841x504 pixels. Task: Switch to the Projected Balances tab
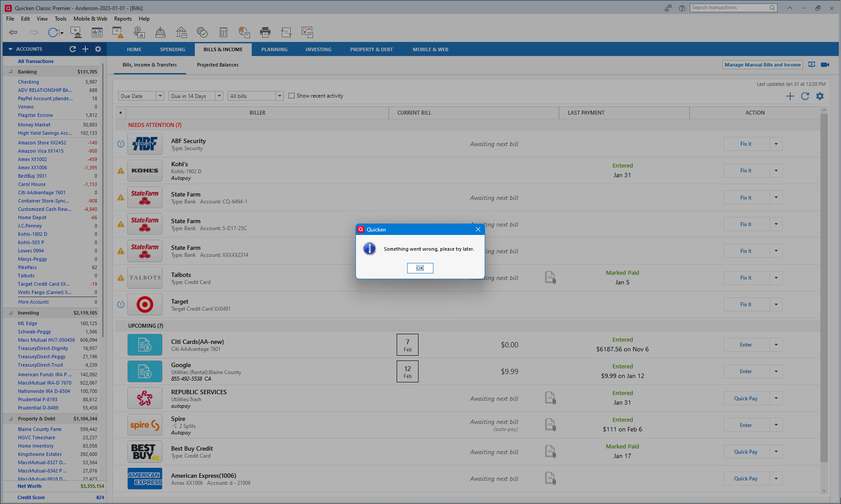click(218, 65)
